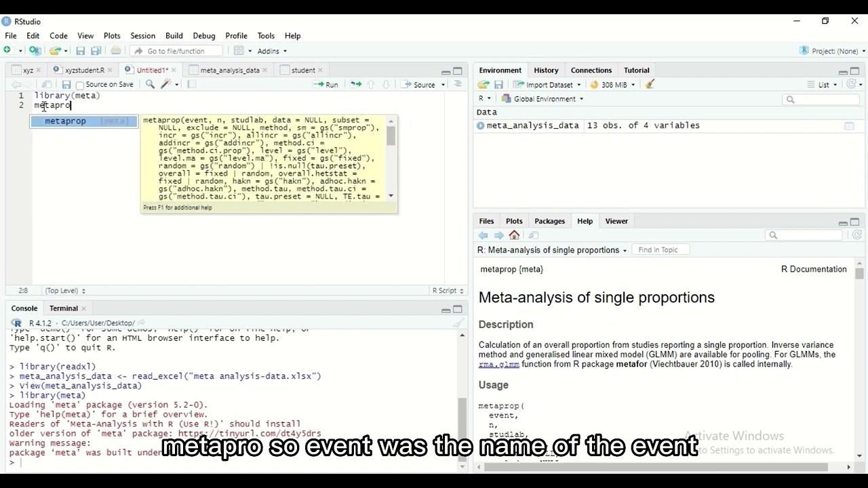Click the Help home icon
The height and width of the screenshot is (488, 868).
coord(515,235)
